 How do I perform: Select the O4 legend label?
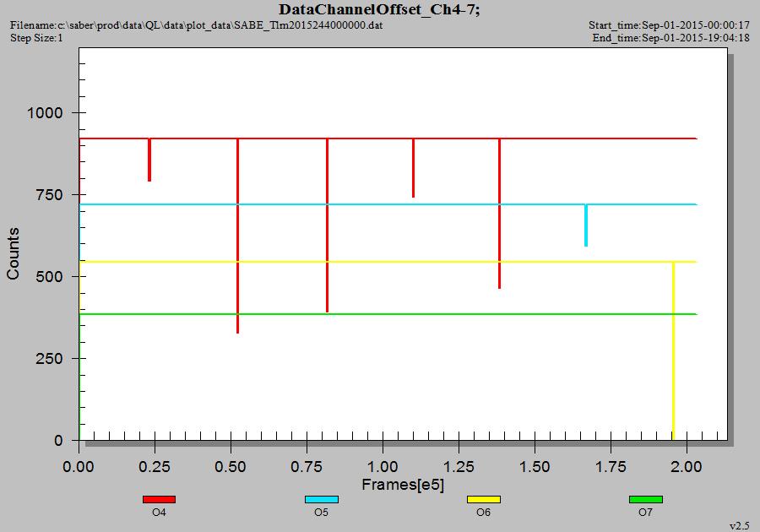click(x=159, y=512)
